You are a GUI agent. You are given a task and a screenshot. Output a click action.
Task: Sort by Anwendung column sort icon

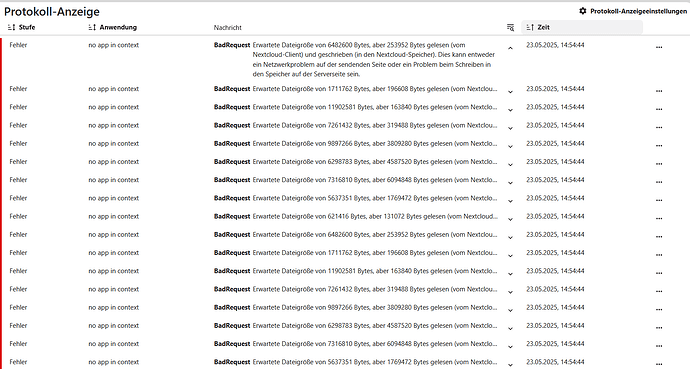tap(92, 27)
